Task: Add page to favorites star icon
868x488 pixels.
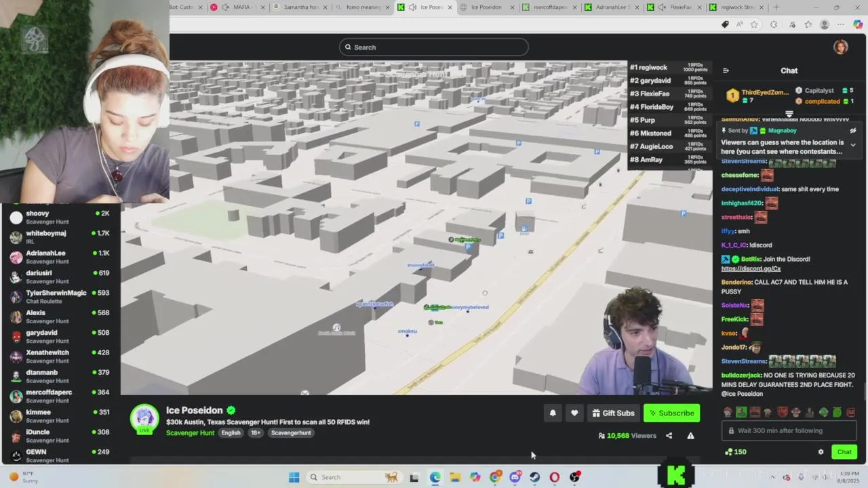Action: coord(754,24)
